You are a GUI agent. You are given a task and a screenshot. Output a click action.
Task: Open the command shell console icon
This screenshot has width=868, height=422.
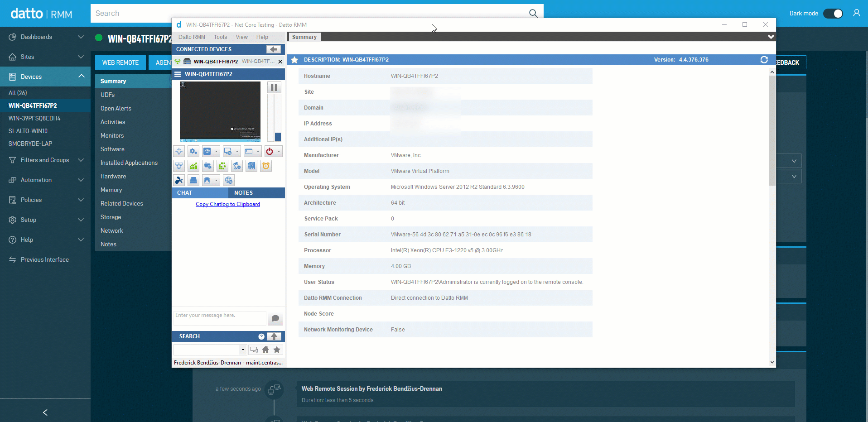pos(249,152)
